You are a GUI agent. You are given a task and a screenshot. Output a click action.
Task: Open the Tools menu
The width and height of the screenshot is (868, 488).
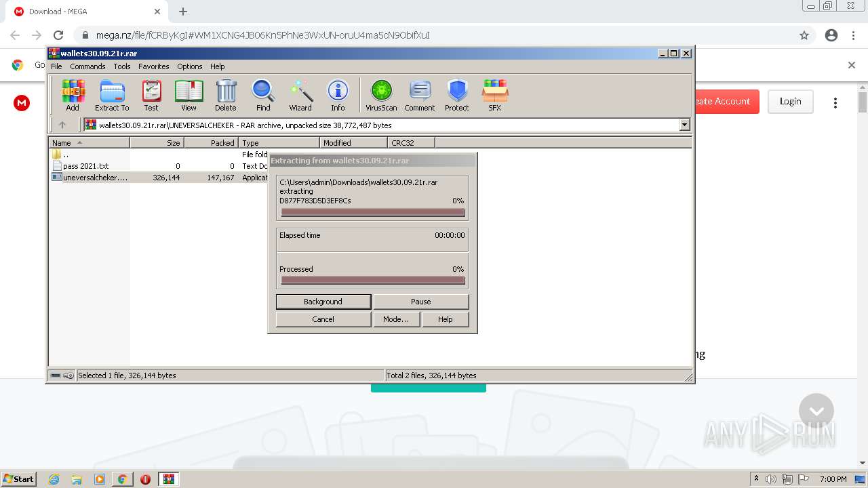[122, 66]
